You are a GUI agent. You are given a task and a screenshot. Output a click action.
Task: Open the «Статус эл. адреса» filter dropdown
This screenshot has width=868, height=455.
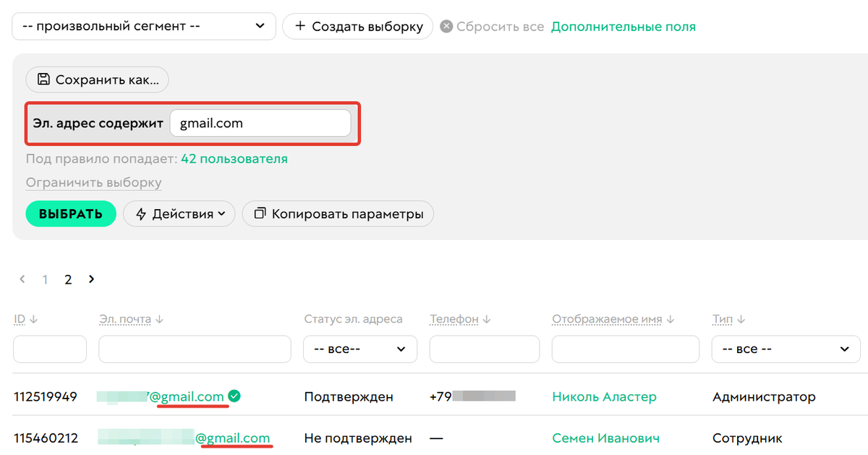point(359,349)
